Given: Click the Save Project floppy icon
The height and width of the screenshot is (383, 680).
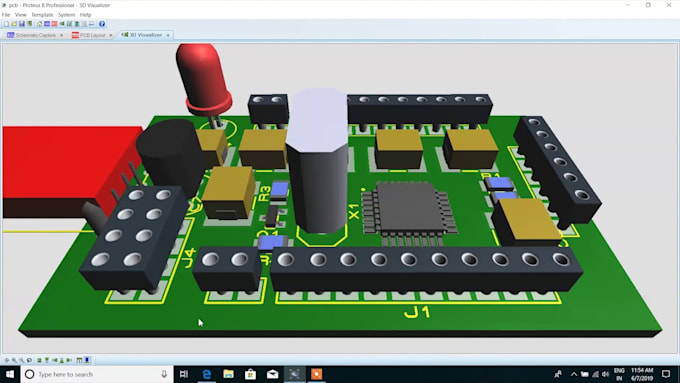Looking at the screenshot, I should coord(22,24).
